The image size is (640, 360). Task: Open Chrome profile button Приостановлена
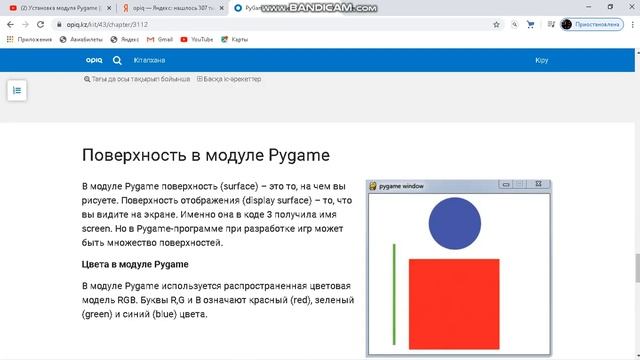tap(592, 24)
